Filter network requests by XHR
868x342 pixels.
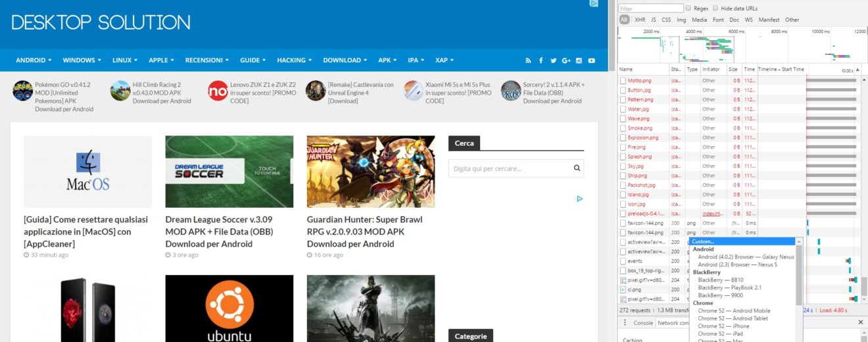point(640,20)
